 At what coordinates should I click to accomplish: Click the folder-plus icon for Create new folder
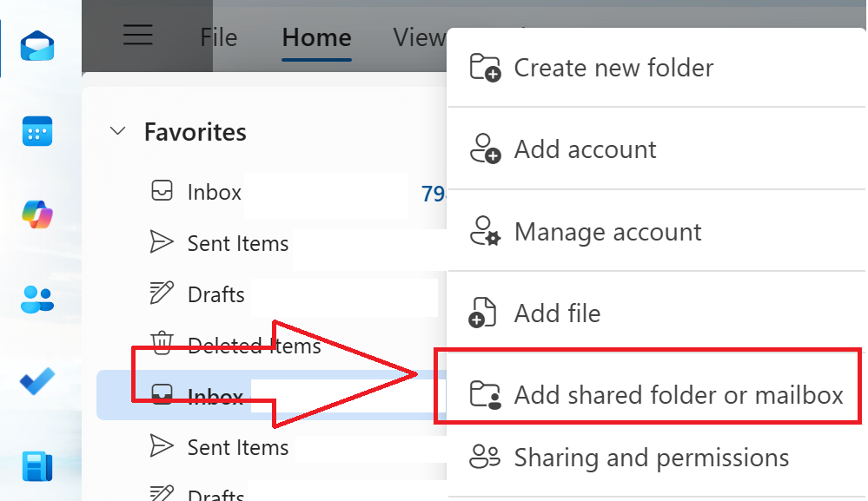pos(484,66)
